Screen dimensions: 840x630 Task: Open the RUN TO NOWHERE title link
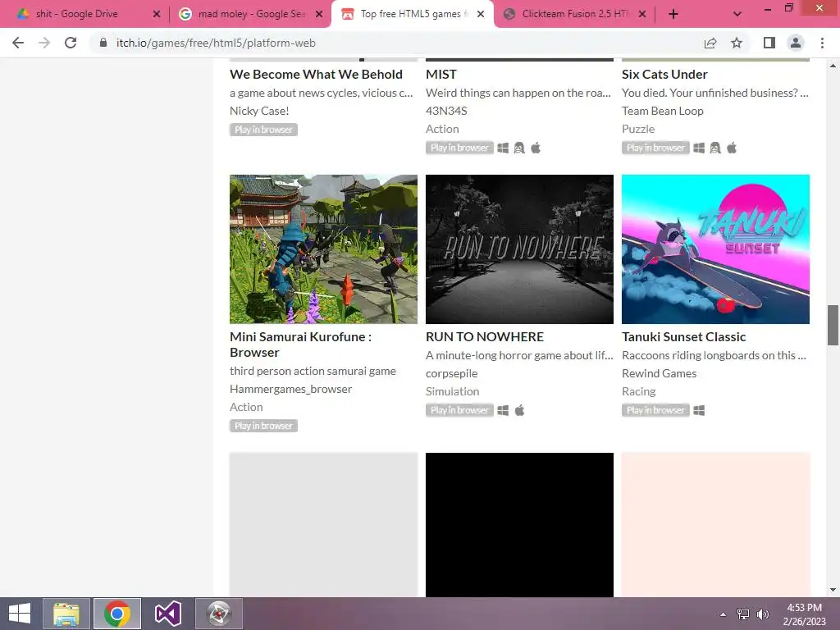coord(484,336)
